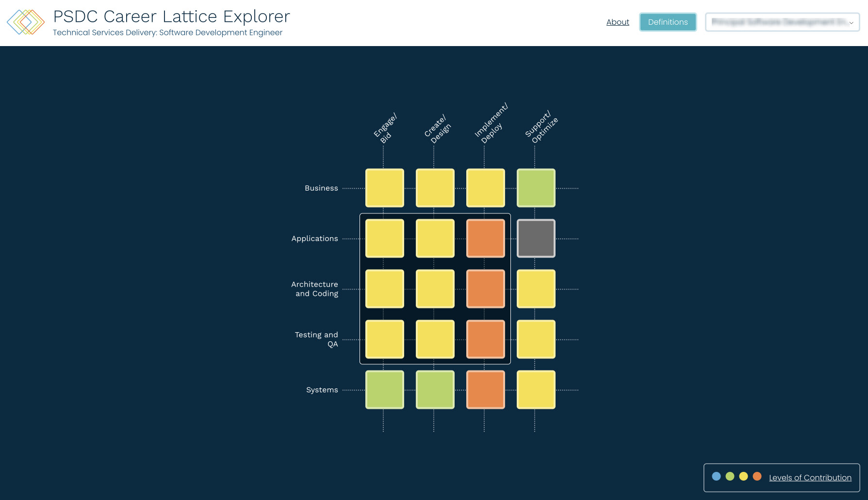Click the Implement/Deploy column header

(x=491, y=123)
